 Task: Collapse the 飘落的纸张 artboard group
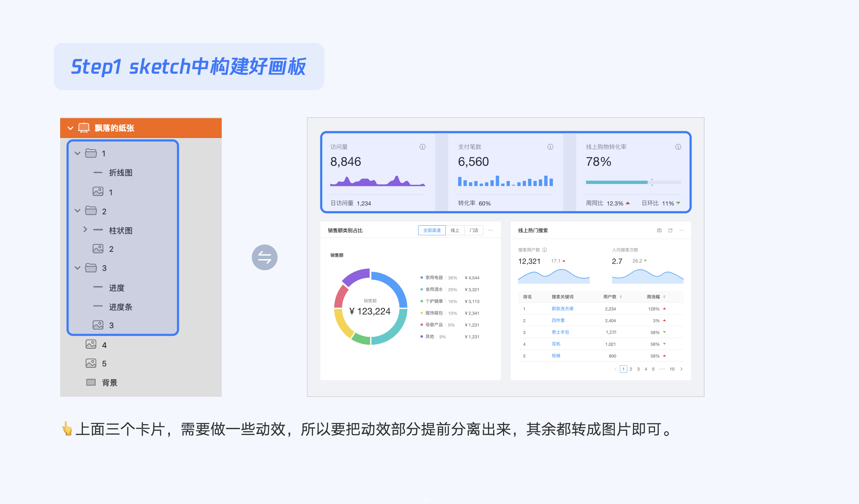(x=71, y=128)
